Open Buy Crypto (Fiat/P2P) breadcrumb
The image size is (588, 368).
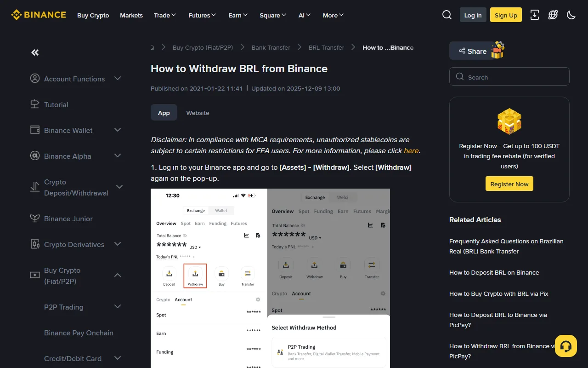tap(203, 47)
